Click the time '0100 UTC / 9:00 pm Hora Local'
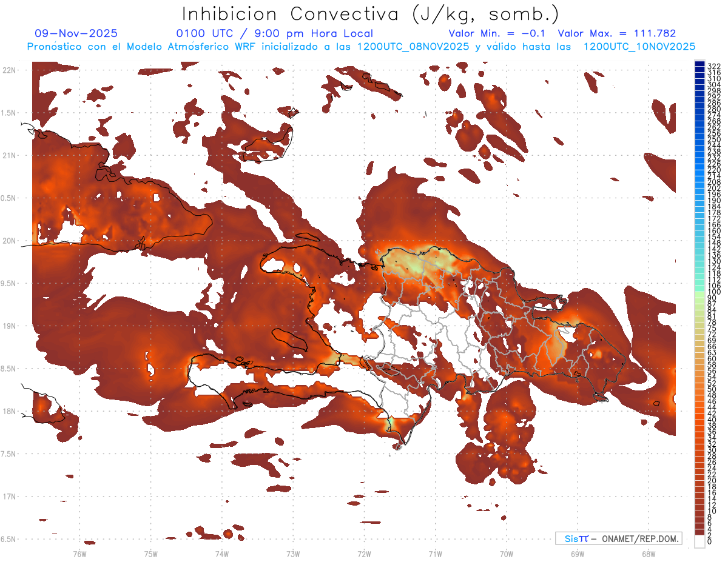Viewport: 728px width, 562px height. (274, 33)
